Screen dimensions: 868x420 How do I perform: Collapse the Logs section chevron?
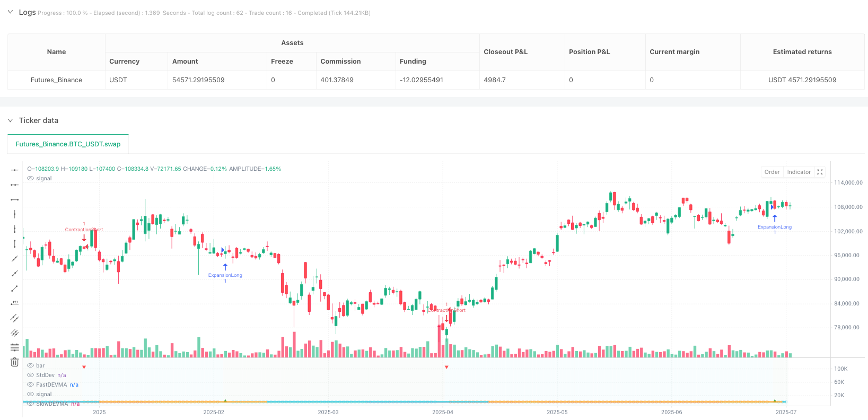pos(10,12)
